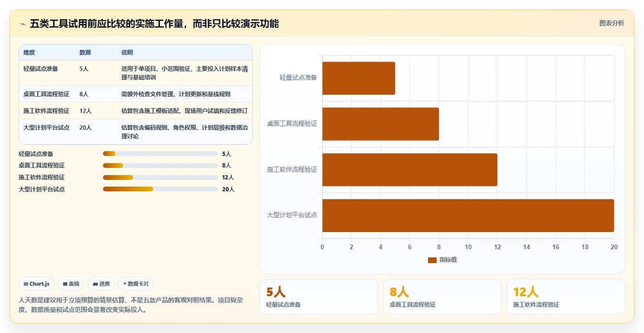Click the 数据 column header

tap(85, 52)
